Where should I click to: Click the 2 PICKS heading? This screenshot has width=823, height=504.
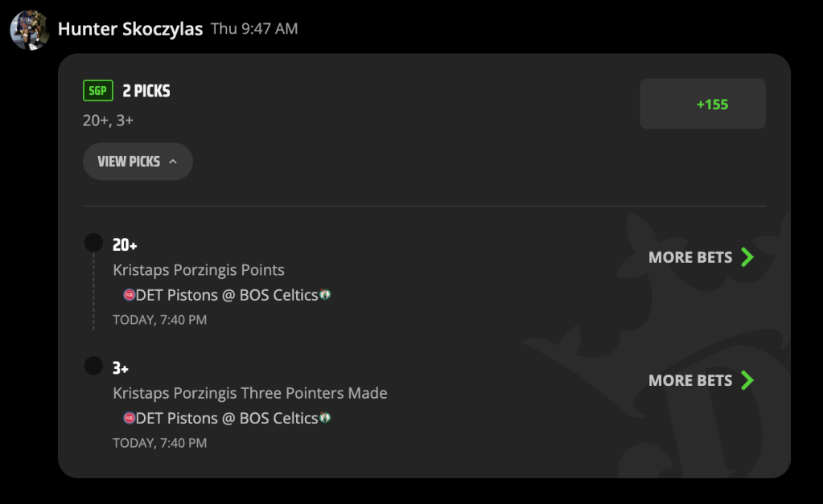click(x=146, y=91)
